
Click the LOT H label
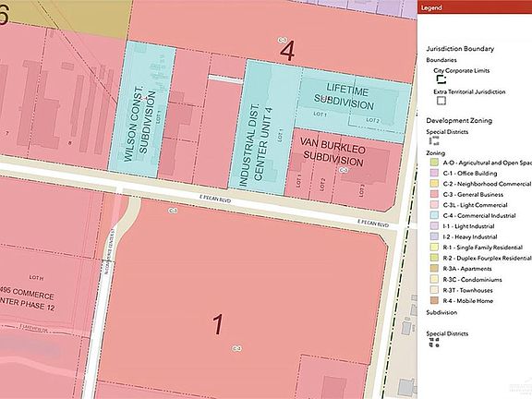click(36, 277)
